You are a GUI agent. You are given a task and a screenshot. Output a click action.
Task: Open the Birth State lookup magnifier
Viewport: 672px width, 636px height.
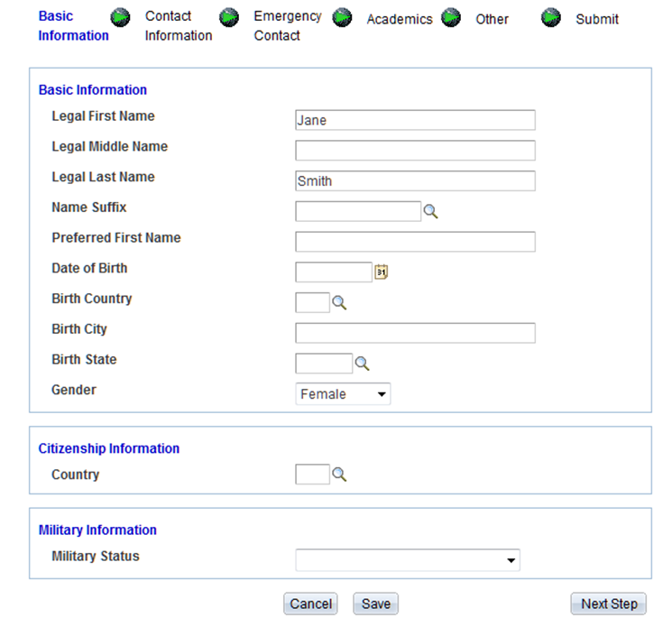coord(362,364)
